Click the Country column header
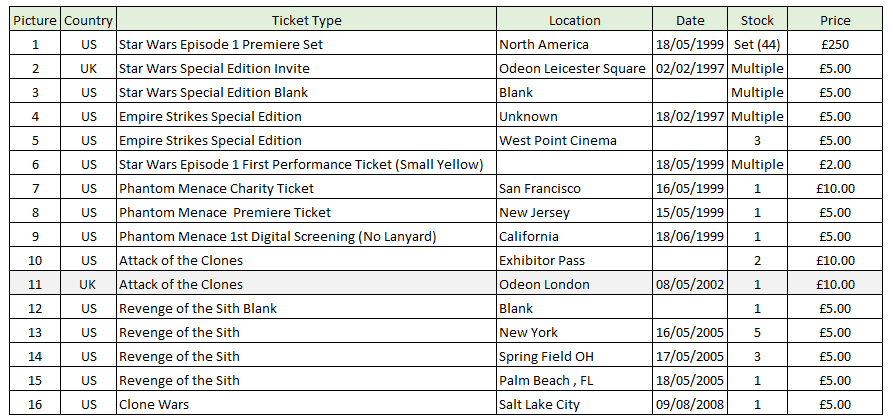Viewport: 893px width, 420px height. (88, 21)
